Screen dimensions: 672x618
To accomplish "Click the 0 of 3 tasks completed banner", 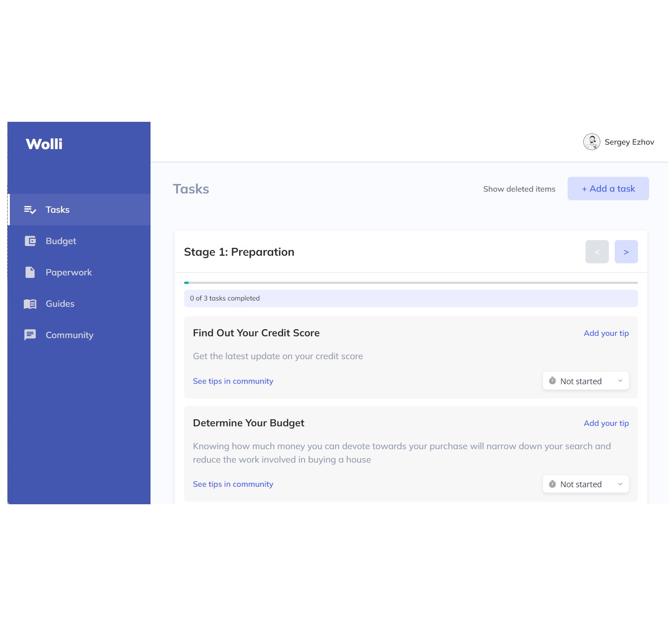I will tap(411, 298).
